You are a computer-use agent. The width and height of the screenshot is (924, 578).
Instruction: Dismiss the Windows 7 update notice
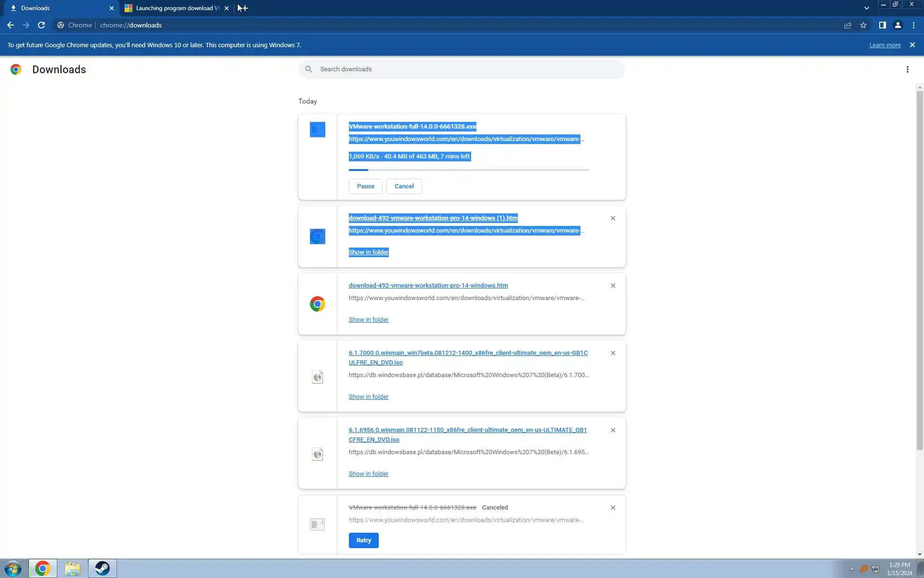912,45
